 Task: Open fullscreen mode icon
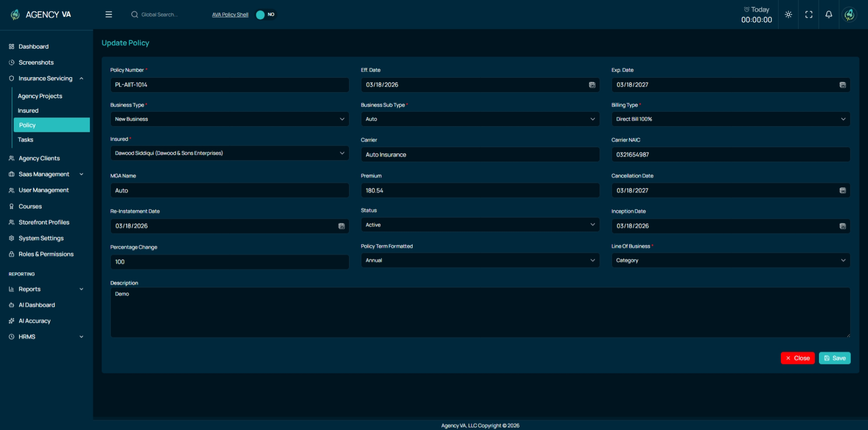[x=809, y=15]
